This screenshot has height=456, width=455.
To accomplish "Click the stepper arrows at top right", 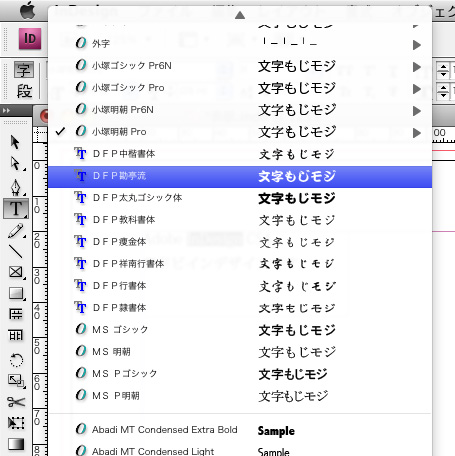I will click(x=443, y=70).
